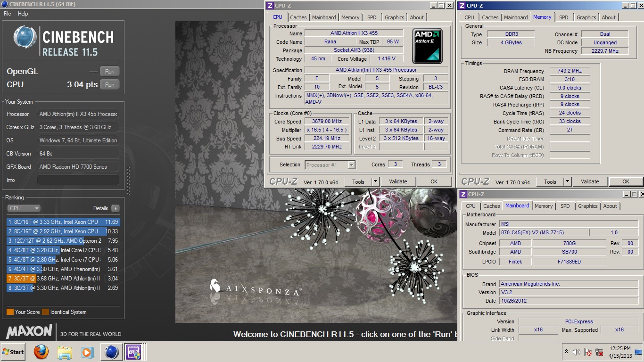
Task: Click the AMD Athlon II processor logo
Action: point(427,46)
